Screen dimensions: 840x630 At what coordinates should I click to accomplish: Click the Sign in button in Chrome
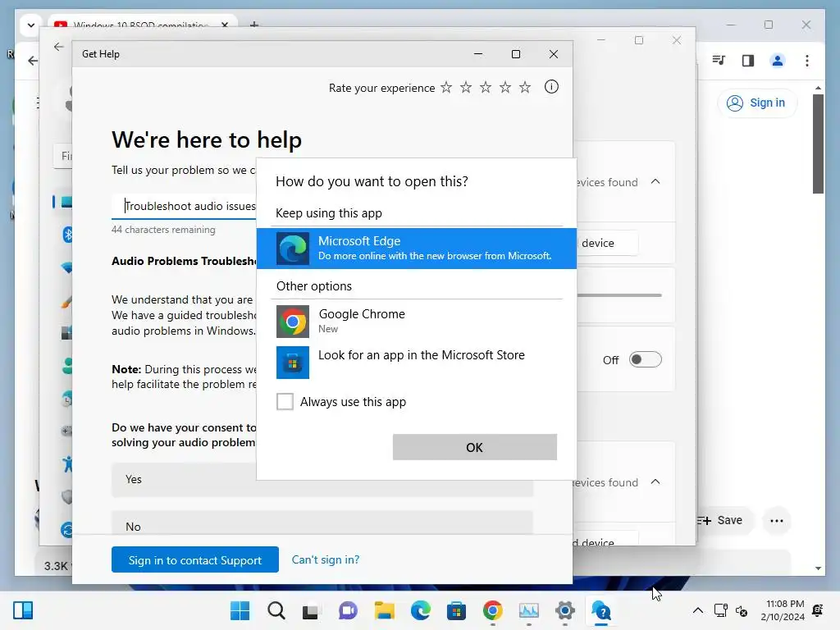point(757,103)
